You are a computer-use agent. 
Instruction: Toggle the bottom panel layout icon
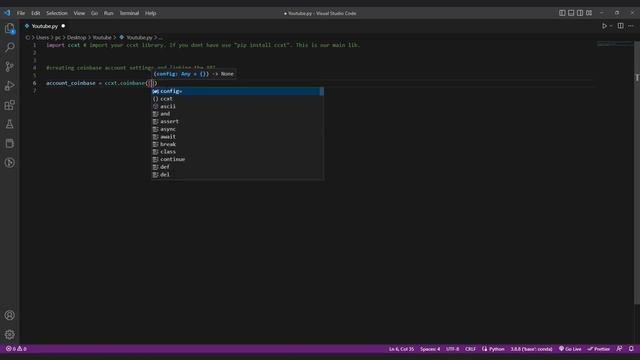tap(571, 13)
